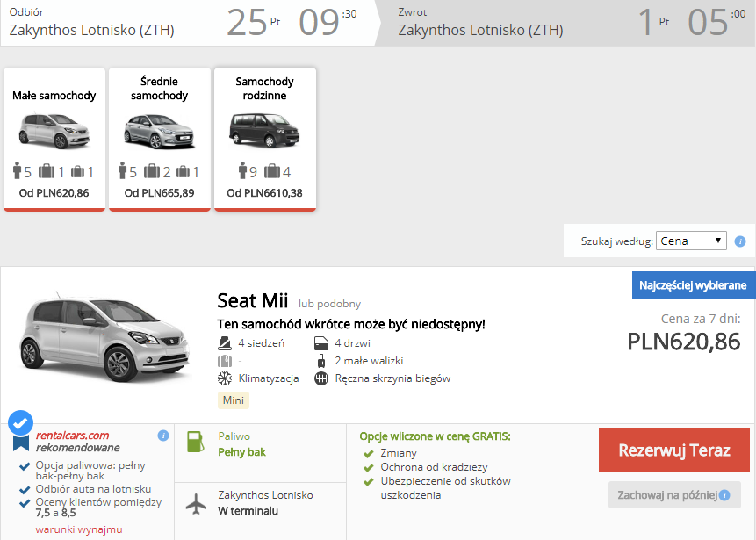Image resolution: width=756 pixels, height=540 pixels.
Task: Click large suitcase icon in Samochody rodzinne card
Action: [x=272, y=170]
